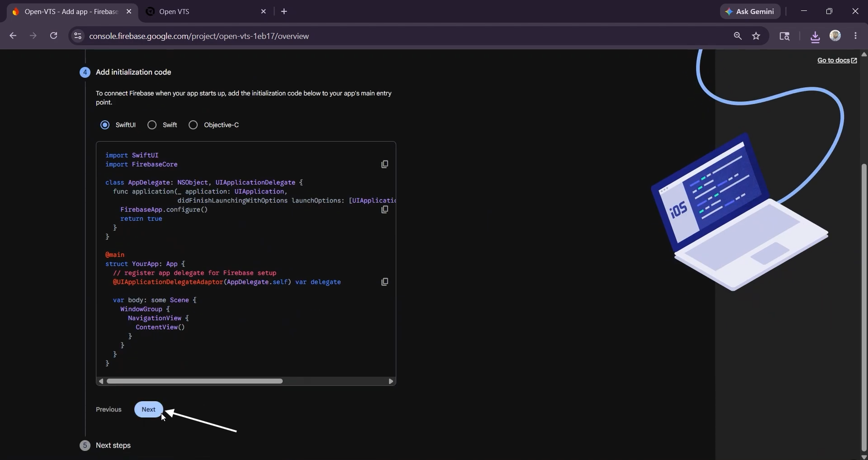This screenshot has height=460, width=868.
Task: Click the 'return true' code line
Action: click(x=141, y=219)
